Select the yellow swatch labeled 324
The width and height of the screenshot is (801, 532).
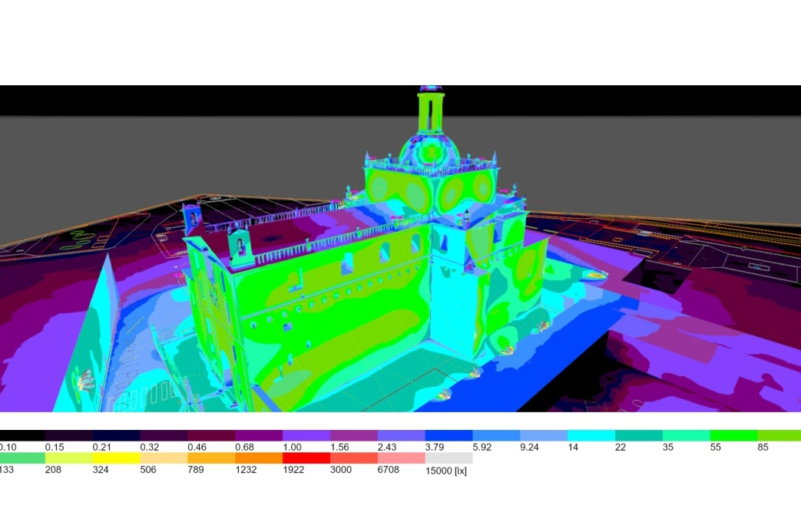pyautogui.click(x=117, y=458)
